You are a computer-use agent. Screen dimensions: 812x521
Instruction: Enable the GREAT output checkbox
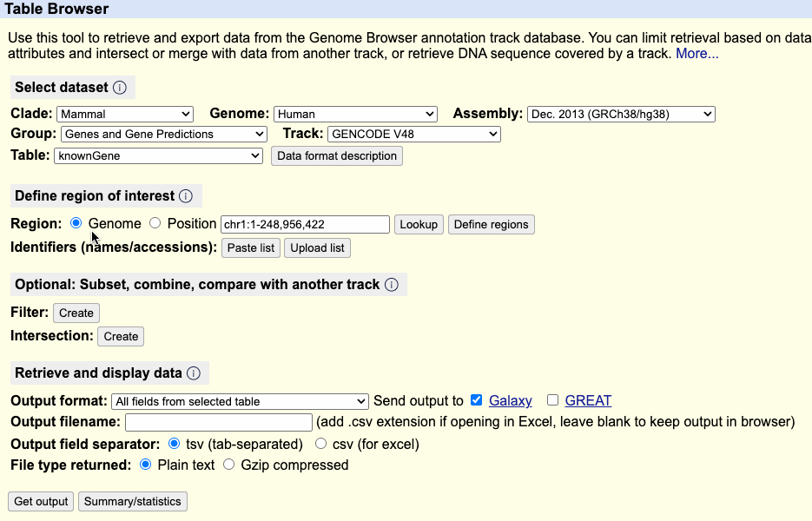pos(552,400)
